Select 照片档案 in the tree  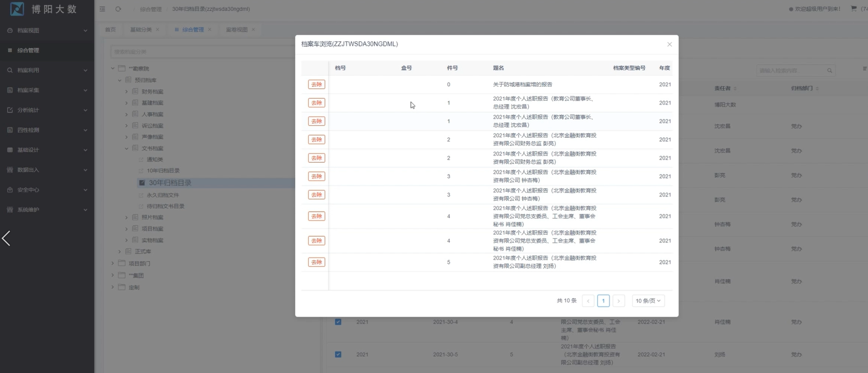click(x=152, y=218)
